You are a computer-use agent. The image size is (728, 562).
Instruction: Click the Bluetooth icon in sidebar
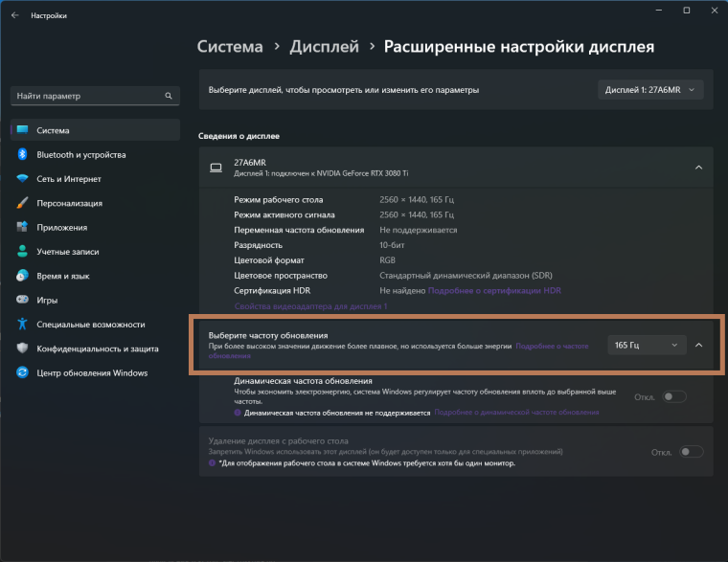pyautogui.click(x=22, y=154)
